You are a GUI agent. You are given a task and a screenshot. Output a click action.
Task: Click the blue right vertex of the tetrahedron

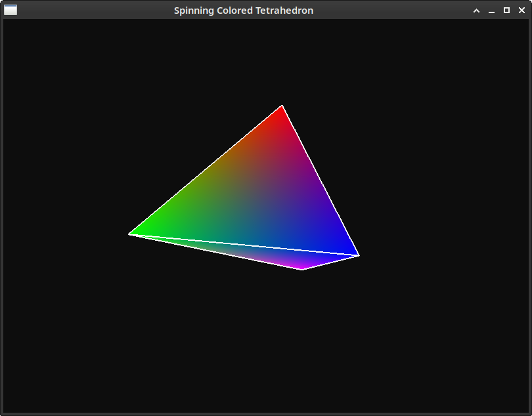click(359, 255)
